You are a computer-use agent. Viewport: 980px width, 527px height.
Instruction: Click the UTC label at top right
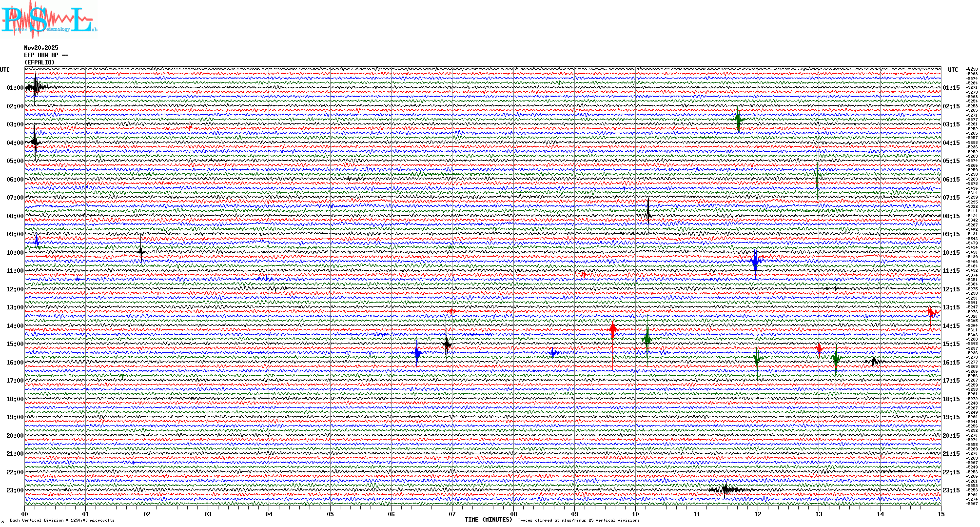(953, 70)
